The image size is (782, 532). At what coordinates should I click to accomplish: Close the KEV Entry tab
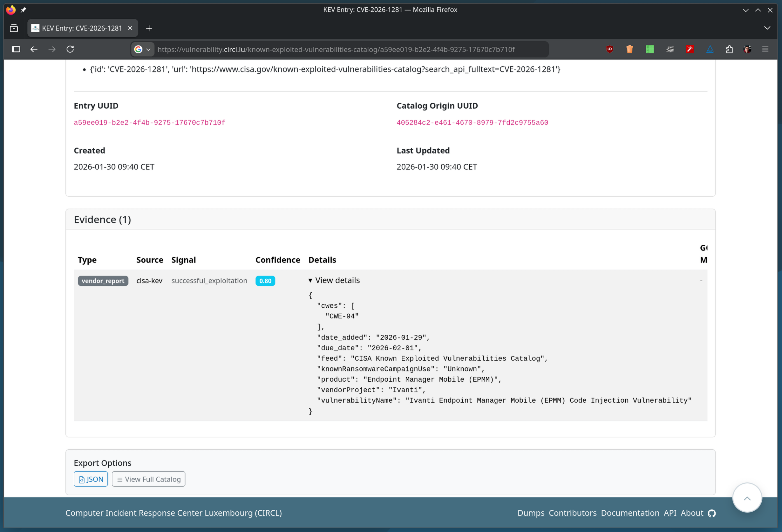tap(130, 28)
